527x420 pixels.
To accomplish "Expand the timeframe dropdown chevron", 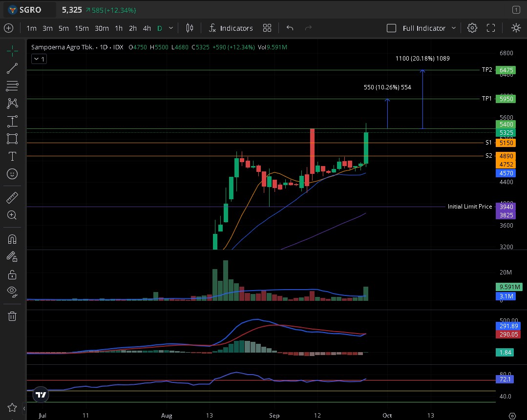I will point(171,28).
